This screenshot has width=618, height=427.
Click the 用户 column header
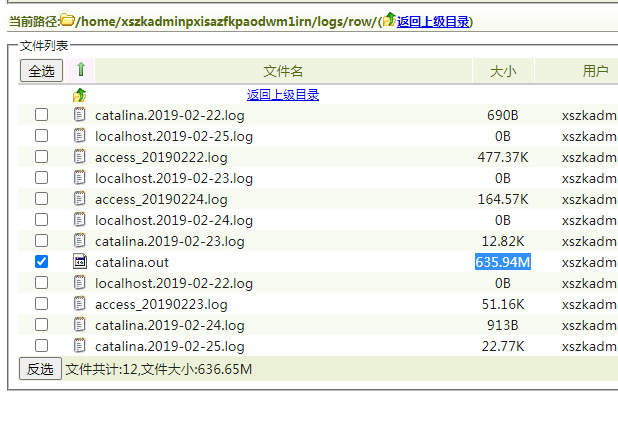[x=595, y=71]
